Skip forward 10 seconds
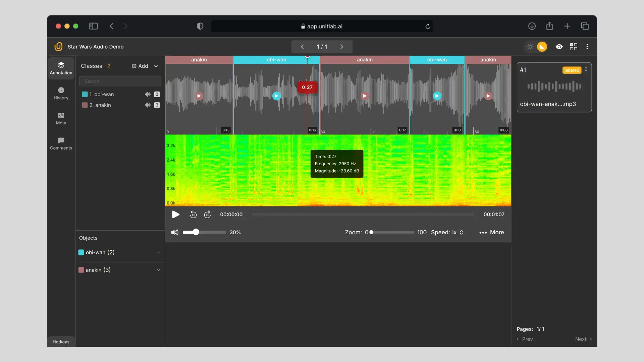This screenshot has height=362, width=644. 207,215
